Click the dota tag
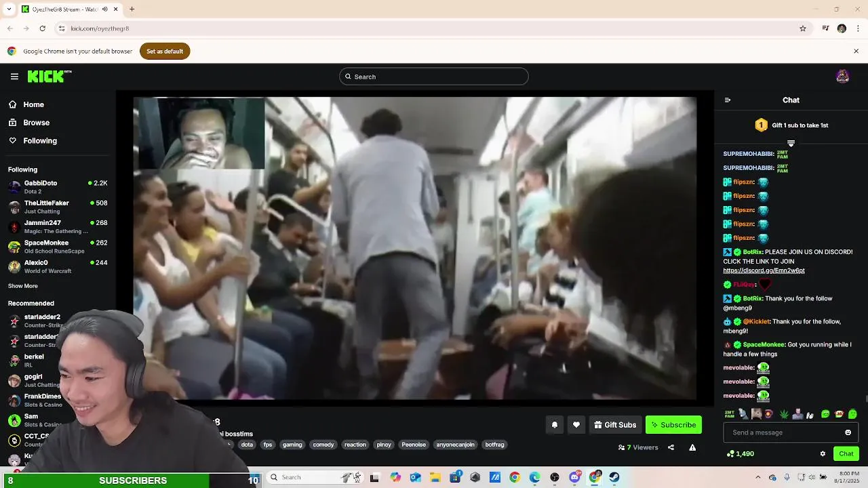The image size is (868, 488). [x=247, y=445]
